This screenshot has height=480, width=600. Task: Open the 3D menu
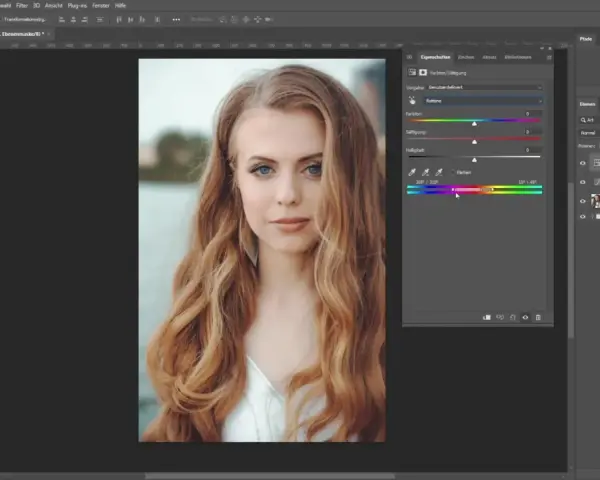click(x=36, y=5)
